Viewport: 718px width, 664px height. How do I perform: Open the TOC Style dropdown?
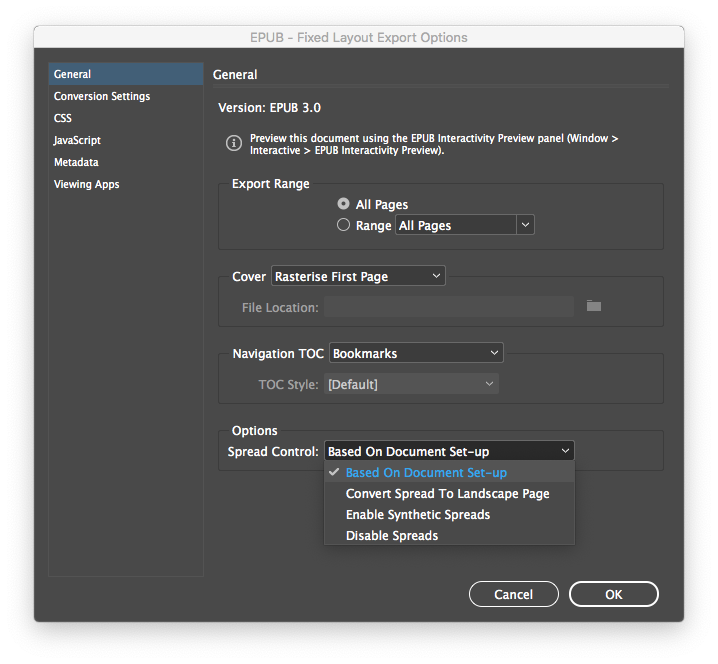coord(410,384)
